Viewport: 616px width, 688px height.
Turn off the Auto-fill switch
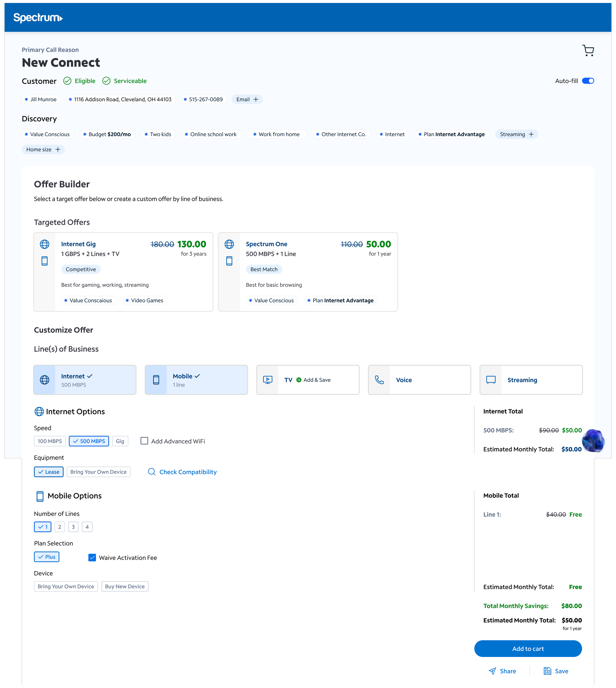(x=588, y=81)
